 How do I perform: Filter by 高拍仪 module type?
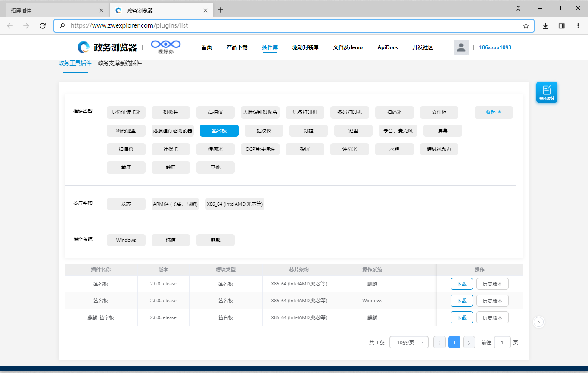pos(215,112)
